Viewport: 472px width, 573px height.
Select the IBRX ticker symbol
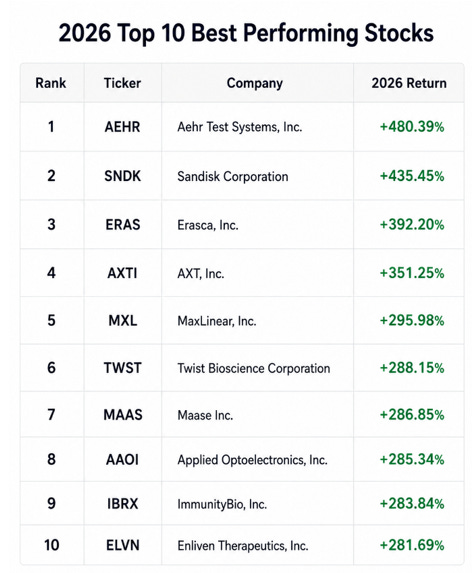pos(123,504)
